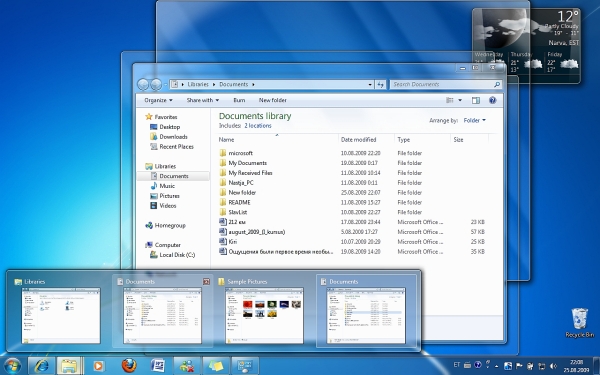Image resolution: width=600 pixels, height=375 pixels.
Task: Open Sticky Notes from the taskbar
Action: point(216,366)
